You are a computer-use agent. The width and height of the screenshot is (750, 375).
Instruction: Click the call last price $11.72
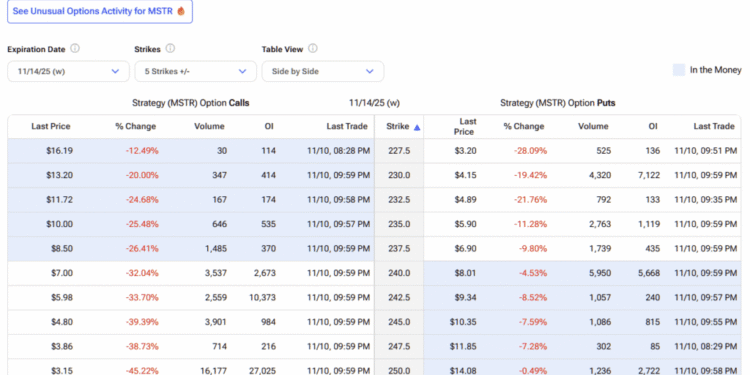pyautogui.click(x=60, y=199)
